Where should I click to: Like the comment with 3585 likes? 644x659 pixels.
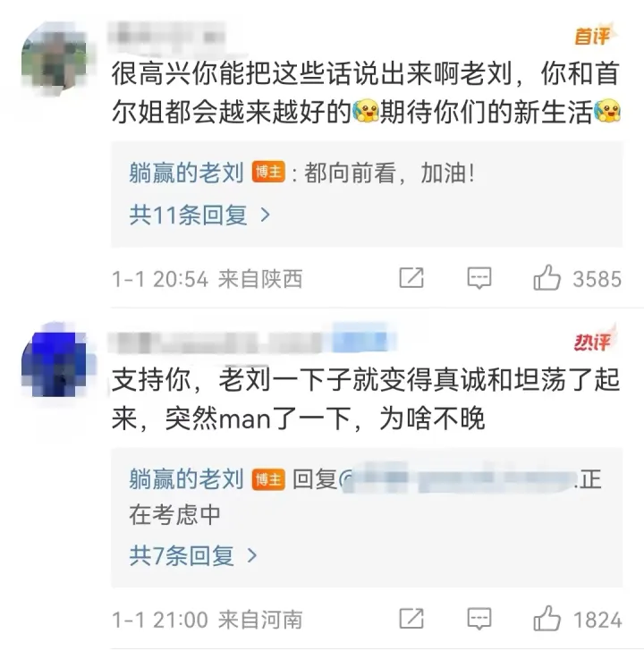tap(547, 278)
